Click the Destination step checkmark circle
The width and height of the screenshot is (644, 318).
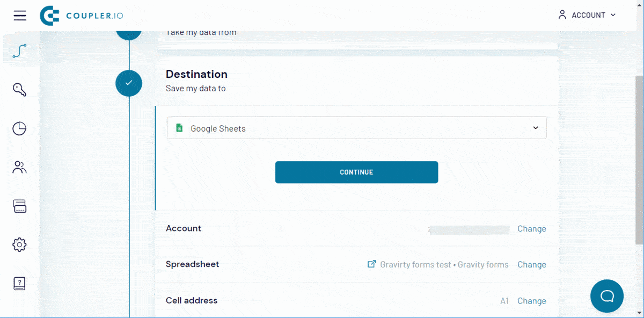(129, 83)
